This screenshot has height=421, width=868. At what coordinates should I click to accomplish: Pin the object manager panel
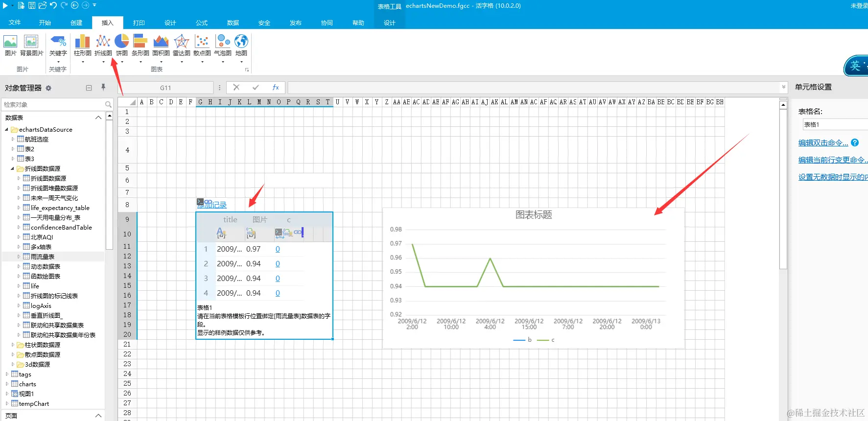point(103,87)
